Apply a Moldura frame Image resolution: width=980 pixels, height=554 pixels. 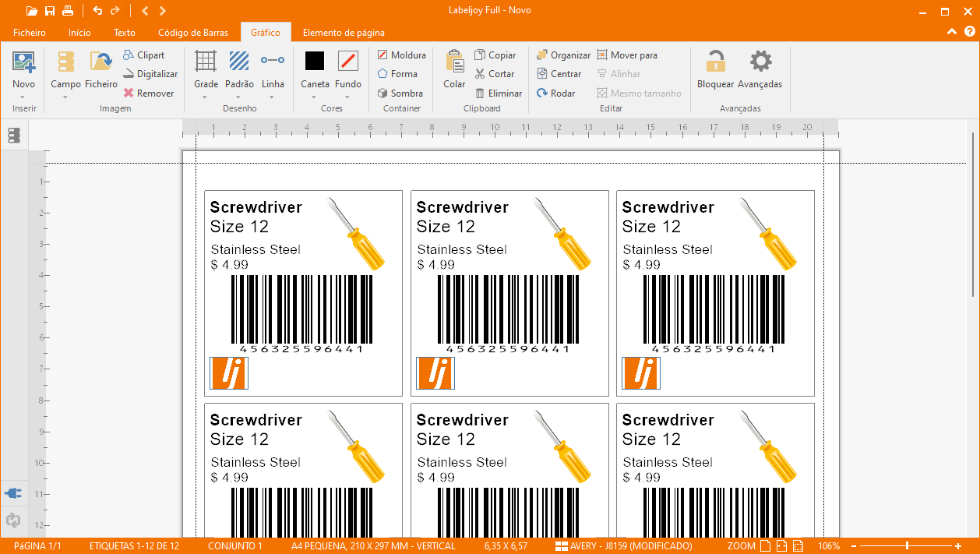point(401,55)
